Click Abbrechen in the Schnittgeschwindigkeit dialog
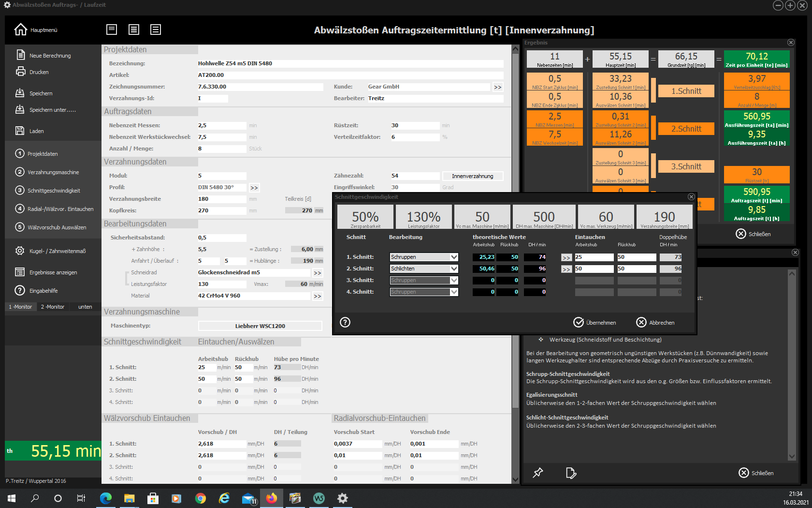 tap(655, 322)
